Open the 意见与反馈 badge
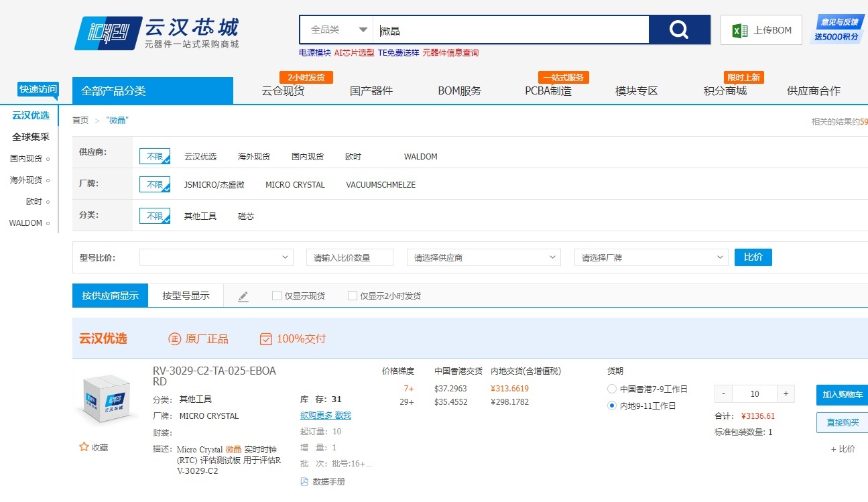The image size is (868, 502). [x=839, y=29]
